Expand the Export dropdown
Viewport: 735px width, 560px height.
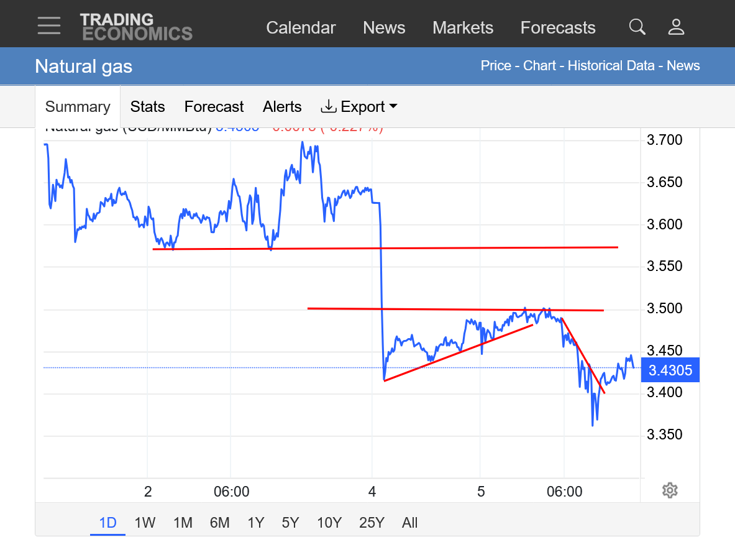click(359, 107)
